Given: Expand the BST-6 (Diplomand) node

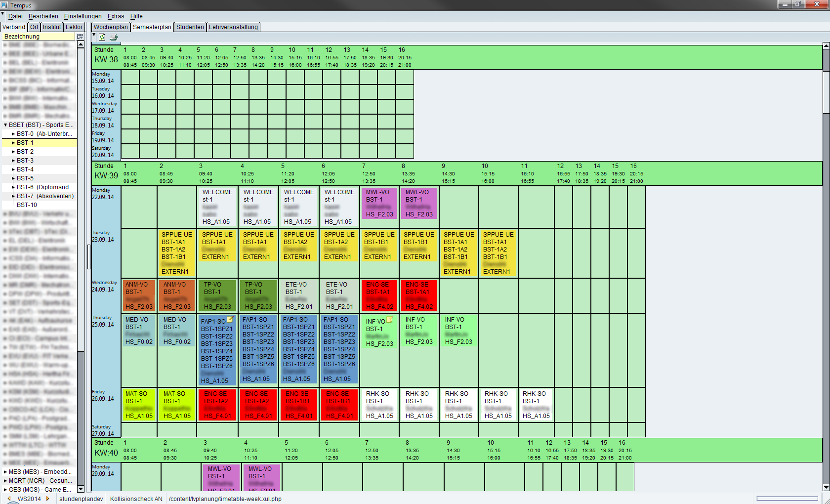Looking at the screenshot, I should (x=13, y=187).
